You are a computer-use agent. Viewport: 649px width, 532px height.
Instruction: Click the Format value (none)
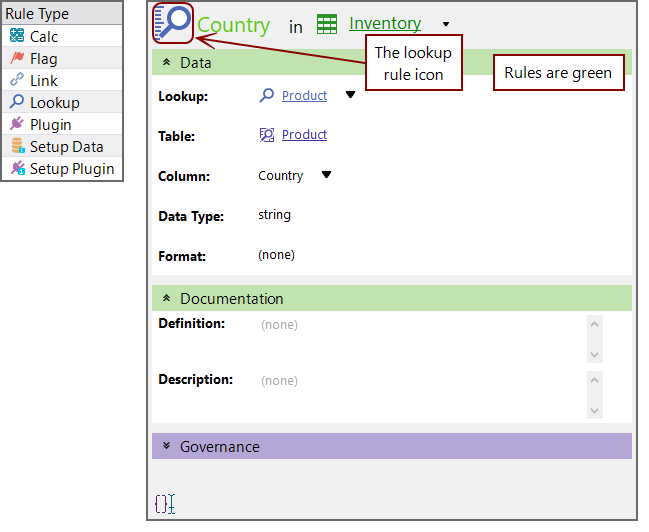tap(276, 255)
